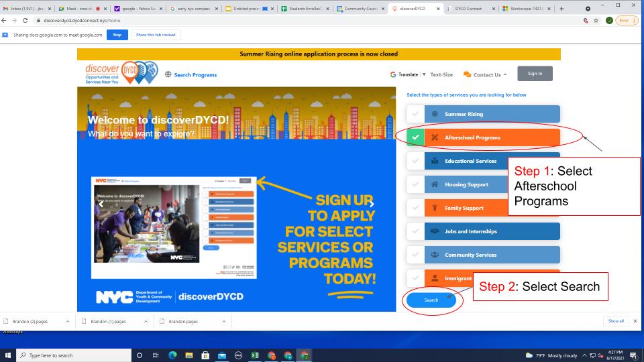Uncheck the Afterschool Programs checkbox
644x362 pixels.
tap(415, 137)
